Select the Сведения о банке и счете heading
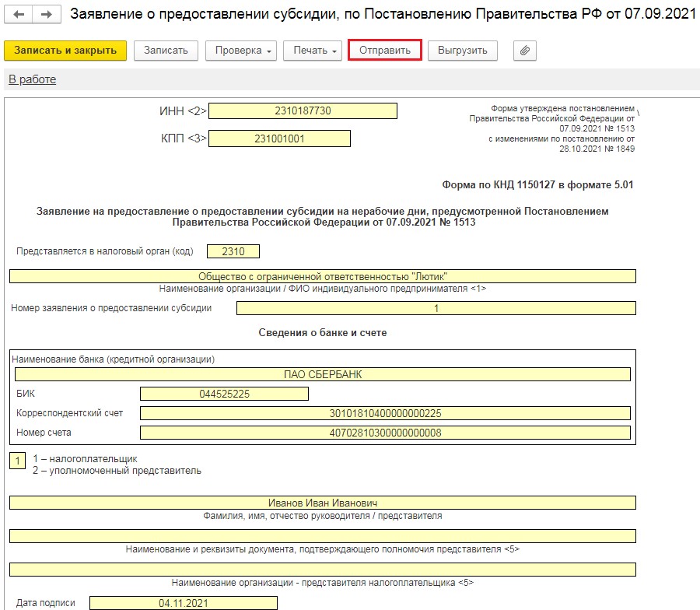This screenshot has width=700, height=610. coord(323,333)
